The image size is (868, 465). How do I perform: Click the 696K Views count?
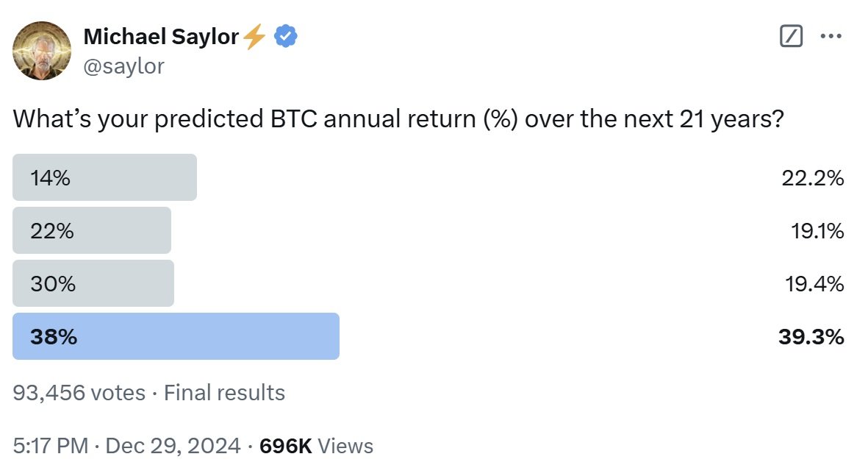(316, 446)
